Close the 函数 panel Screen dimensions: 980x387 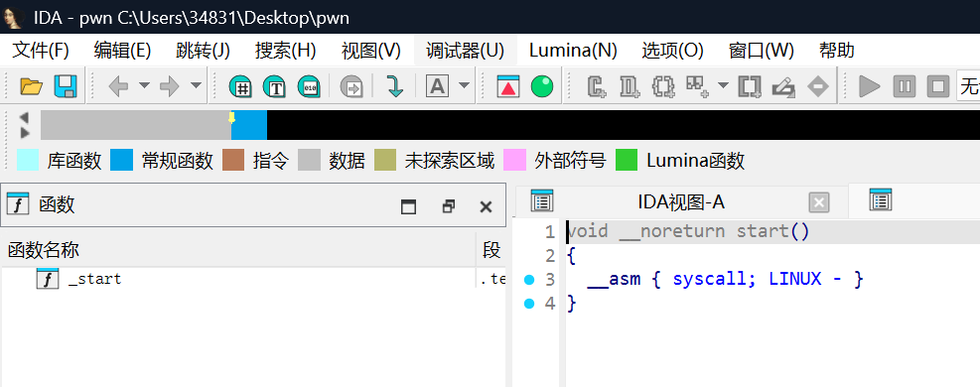click(x=486, y=206)
